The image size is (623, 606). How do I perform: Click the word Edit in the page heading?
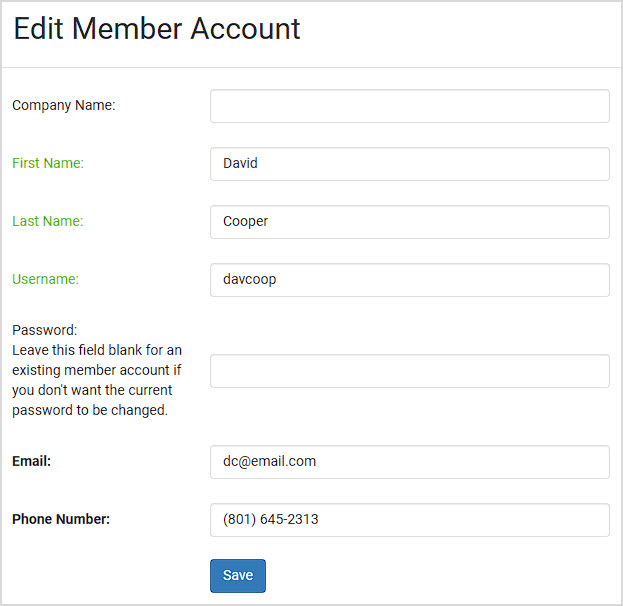(x=39, y=29)
